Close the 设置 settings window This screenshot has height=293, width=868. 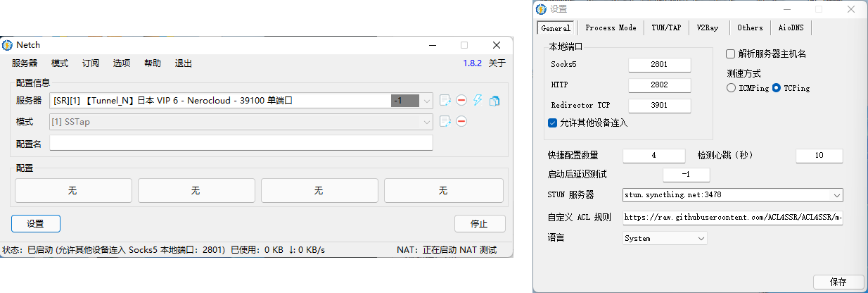(852, 9)
